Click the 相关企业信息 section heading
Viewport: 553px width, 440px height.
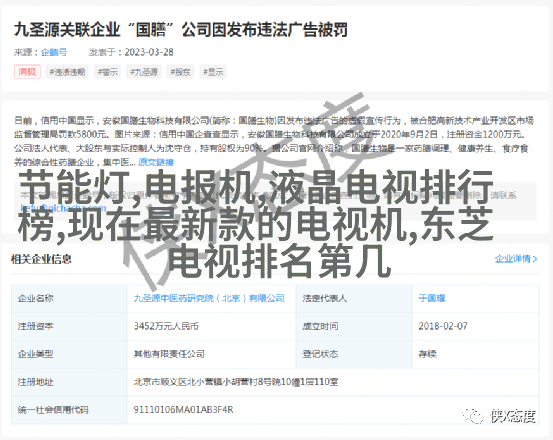[x=41, y=259]
